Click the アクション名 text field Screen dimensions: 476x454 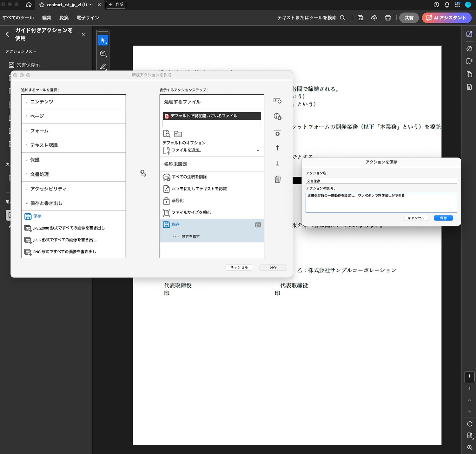coord(381,181)
